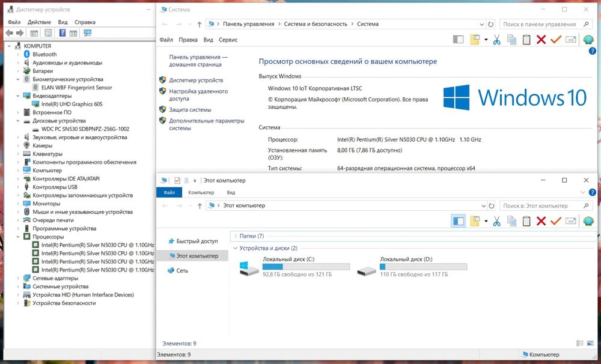
Task: Open the Настройка удаленного доступа link
Action: click(198, 95)
